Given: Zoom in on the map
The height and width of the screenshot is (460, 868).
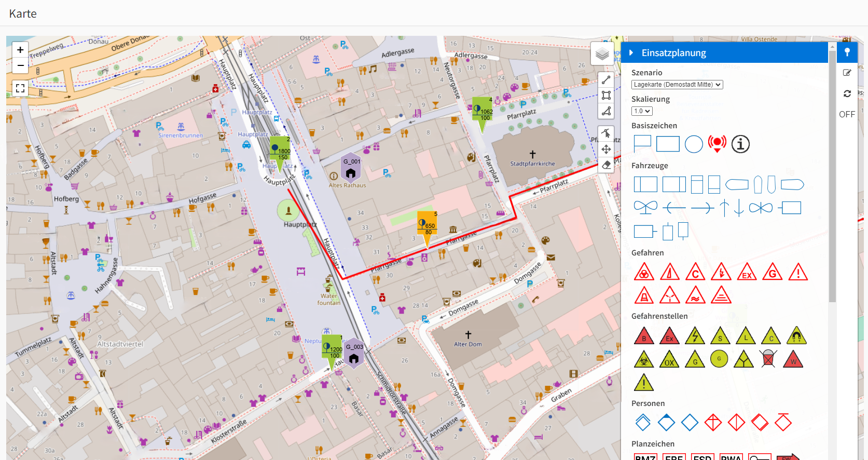Looking at the screenshot, I should click(x=20, y=50).
